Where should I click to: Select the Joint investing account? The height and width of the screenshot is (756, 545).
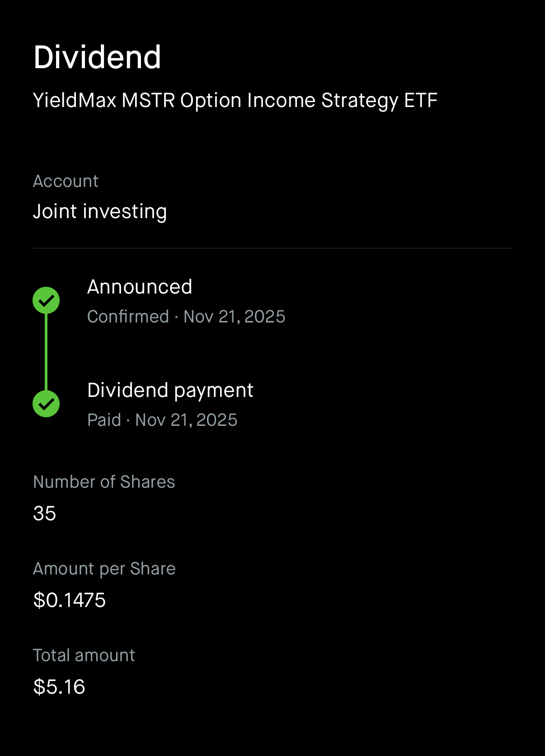[x=100, y=211]
